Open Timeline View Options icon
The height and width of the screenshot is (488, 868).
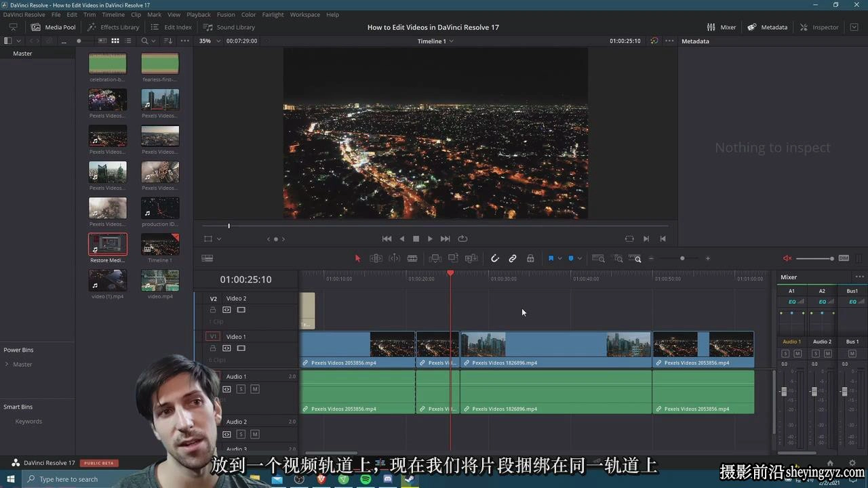208,258
